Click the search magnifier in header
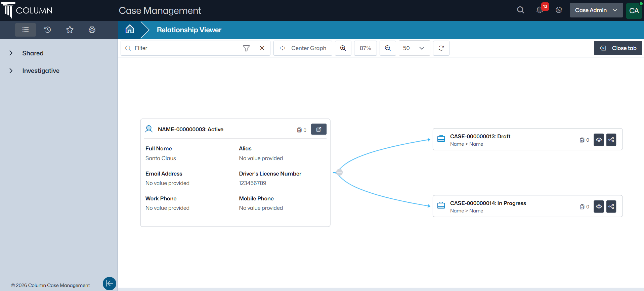Image resolution: width=644 pixels, height=291 pixels. click(520, 10)
